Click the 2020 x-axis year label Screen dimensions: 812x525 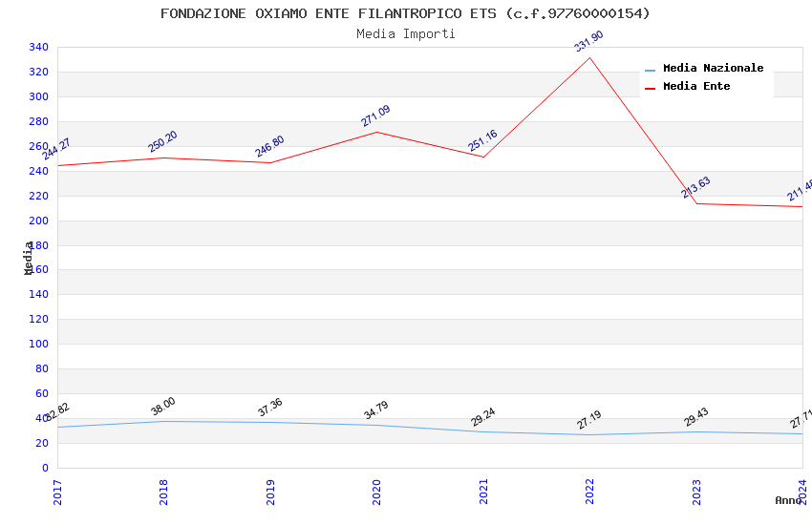pyautogui.click(x=376, y=492)
